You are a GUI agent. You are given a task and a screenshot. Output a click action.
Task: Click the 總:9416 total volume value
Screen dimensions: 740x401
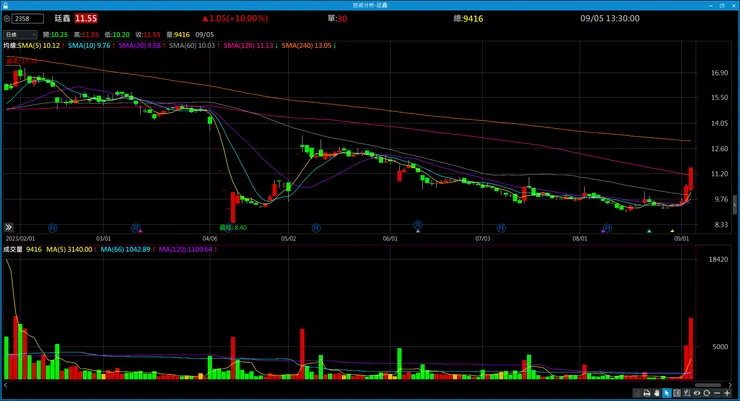coord(468,19)
